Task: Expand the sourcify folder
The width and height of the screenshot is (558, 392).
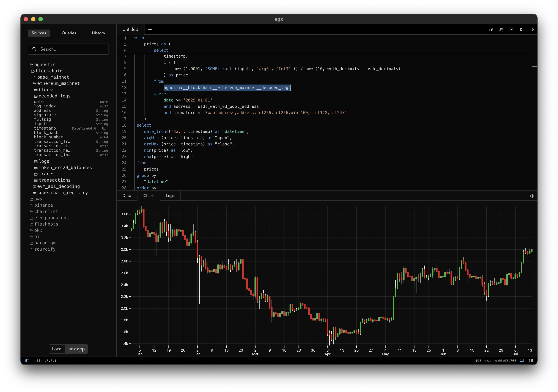Action: tap(42, 249)
